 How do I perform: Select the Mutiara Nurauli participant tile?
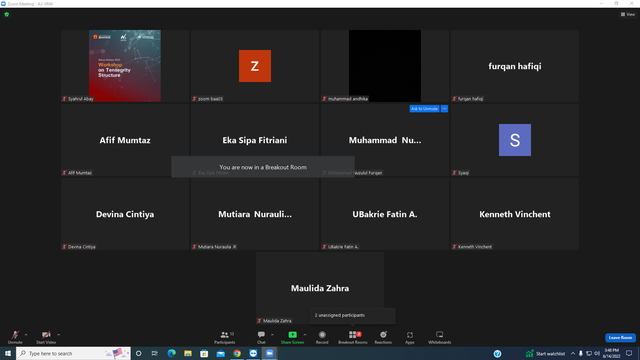(255, 214)
